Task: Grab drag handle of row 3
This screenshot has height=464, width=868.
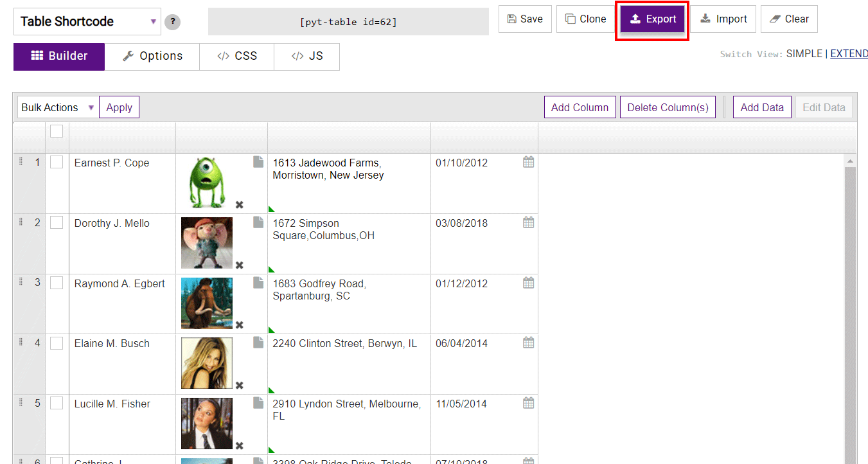Action: click(21, 283)
